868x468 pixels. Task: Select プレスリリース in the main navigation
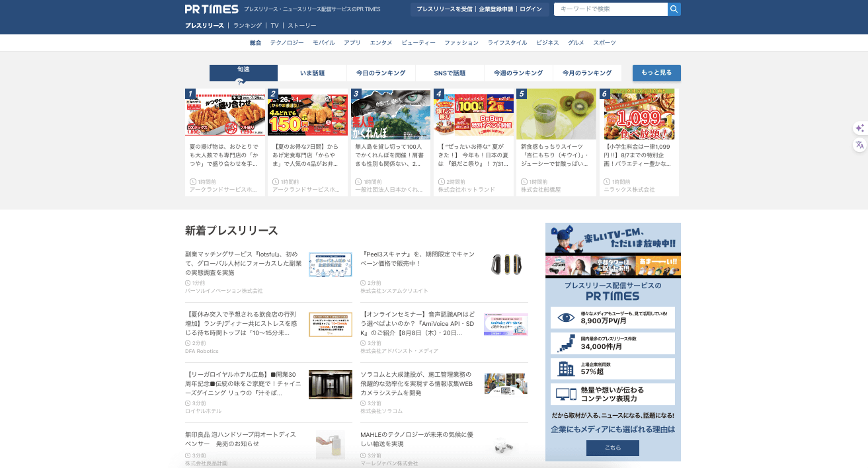204,26
